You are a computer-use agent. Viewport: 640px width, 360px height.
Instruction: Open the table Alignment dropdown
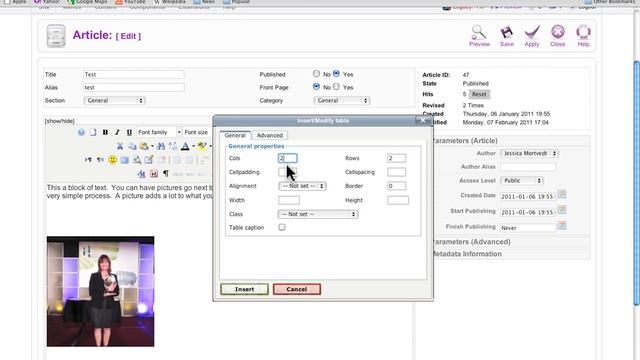(302, 186)
